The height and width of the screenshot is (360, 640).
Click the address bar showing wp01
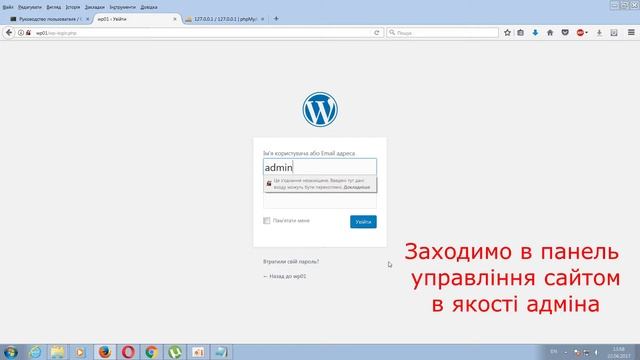pos(200,33)
